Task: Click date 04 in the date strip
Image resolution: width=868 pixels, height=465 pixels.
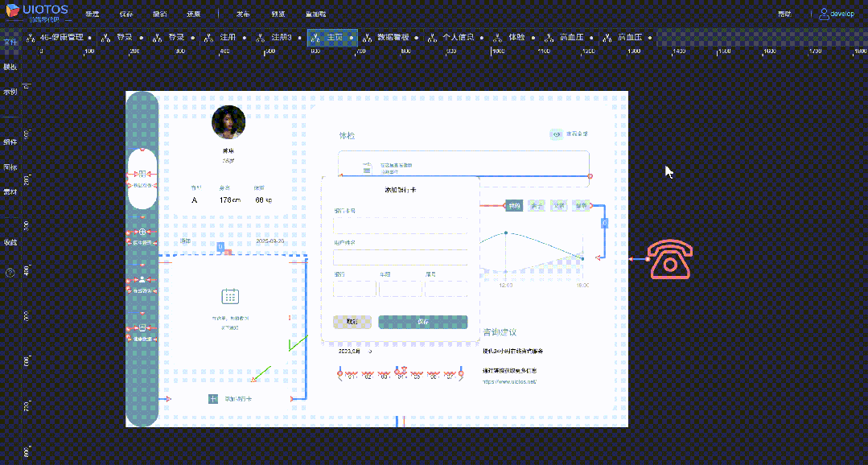Action: [400, 377]
